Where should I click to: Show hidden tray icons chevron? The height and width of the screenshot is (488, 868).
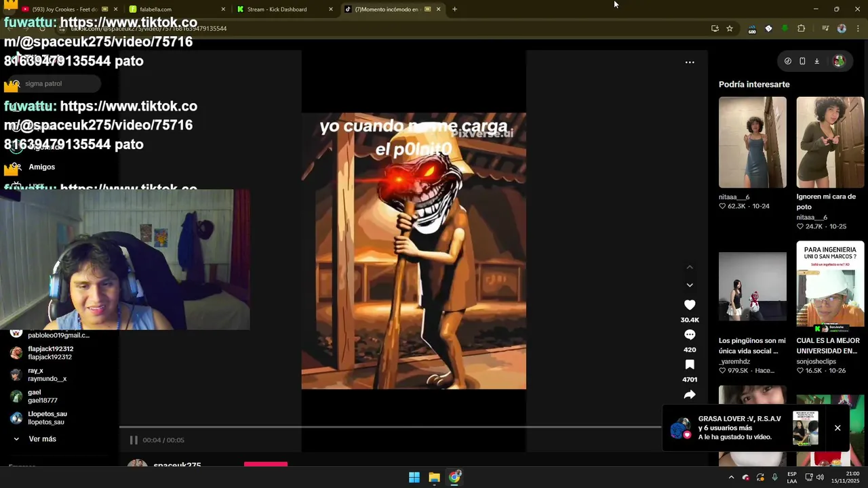pyautogui.click(x=731, y=477)
